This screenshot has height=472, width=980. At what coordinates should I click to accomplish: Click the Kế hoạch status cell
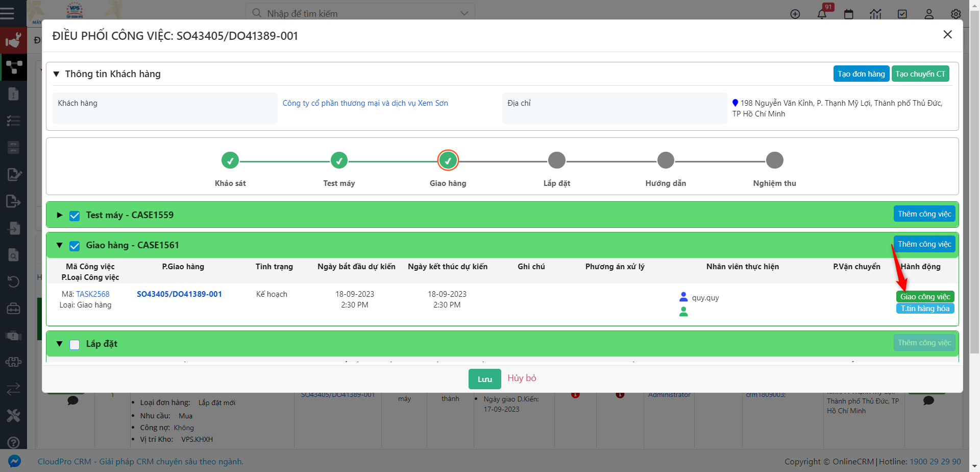[272, 294]
